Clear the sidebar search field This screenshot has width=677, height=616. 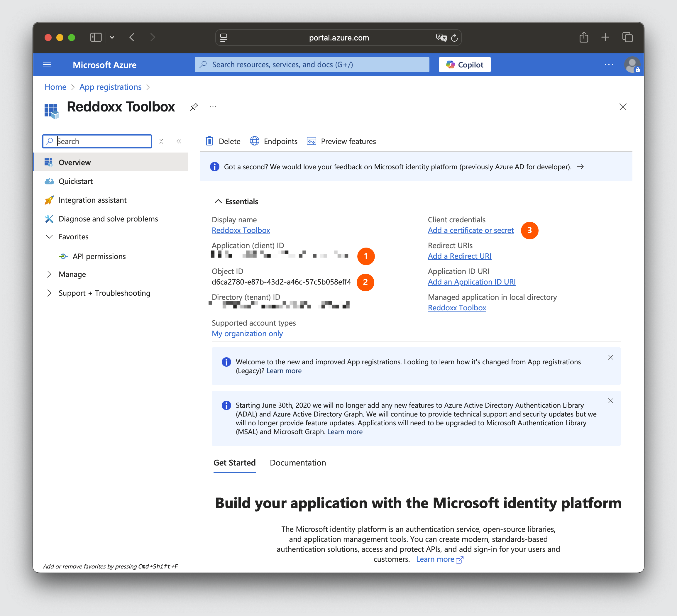(x=161, y=141)
